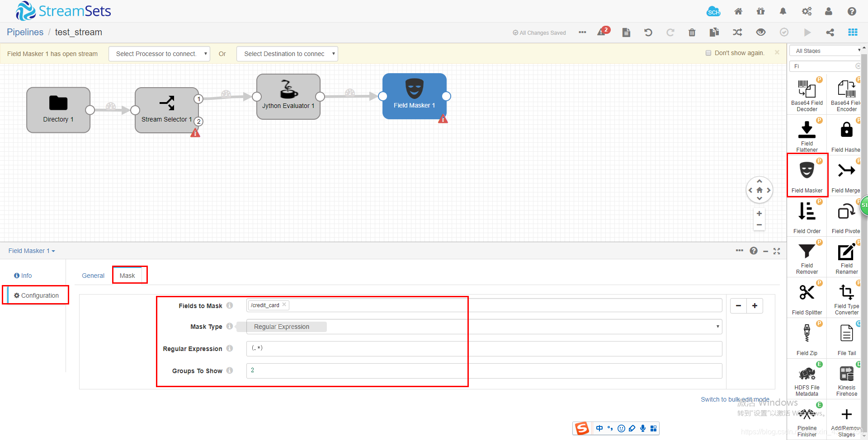Add Field Renamer stage from library
Image resolution: width=868 pixels, height=440 pixels.
[846, 257]
